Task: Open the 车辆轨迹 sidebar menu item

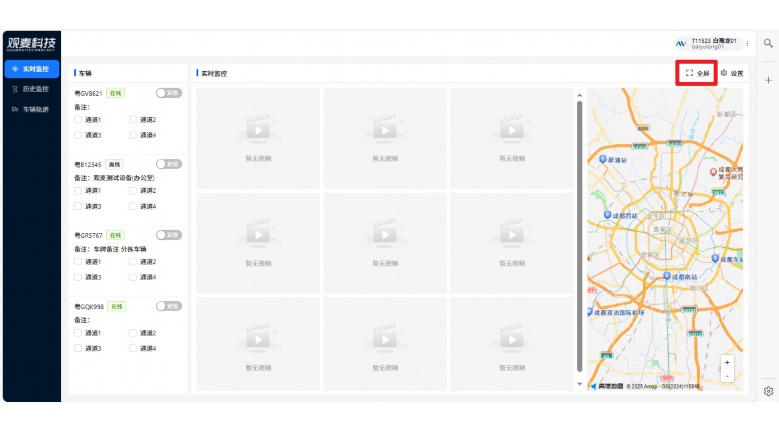Action: pos(32,109)
